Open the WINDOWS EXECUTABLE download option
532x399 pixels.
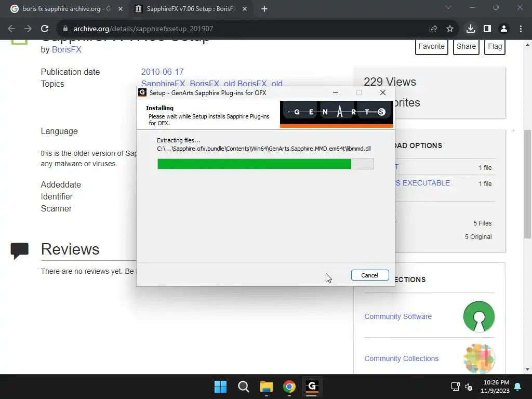pos(423,183)
